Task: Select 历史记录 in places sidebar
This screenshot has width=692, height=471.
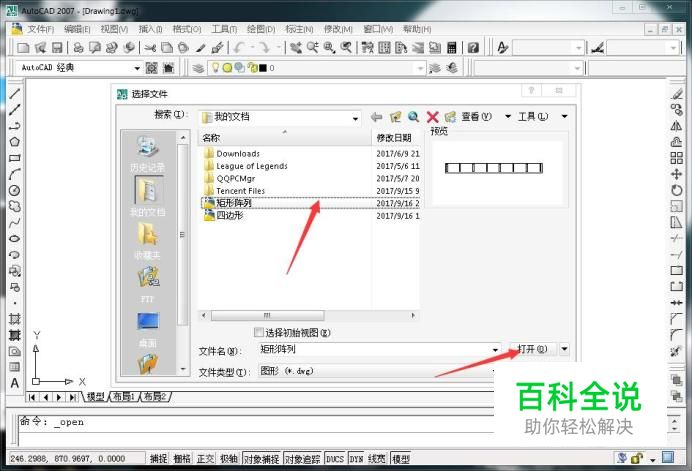Action: tap(147, 153)
